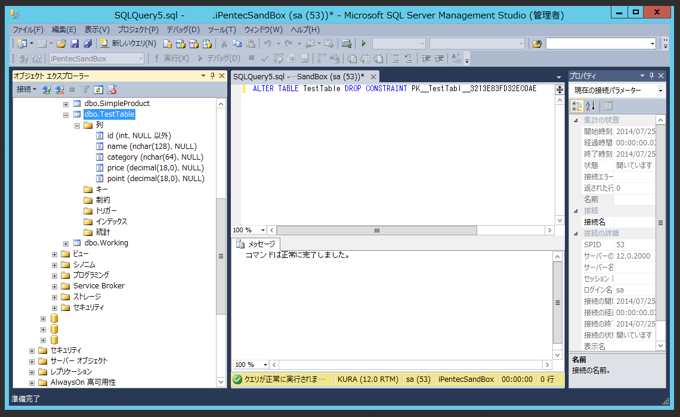Select the Keys (キー) folder
This screenshot has height=417, width=680.
point(101,189)
